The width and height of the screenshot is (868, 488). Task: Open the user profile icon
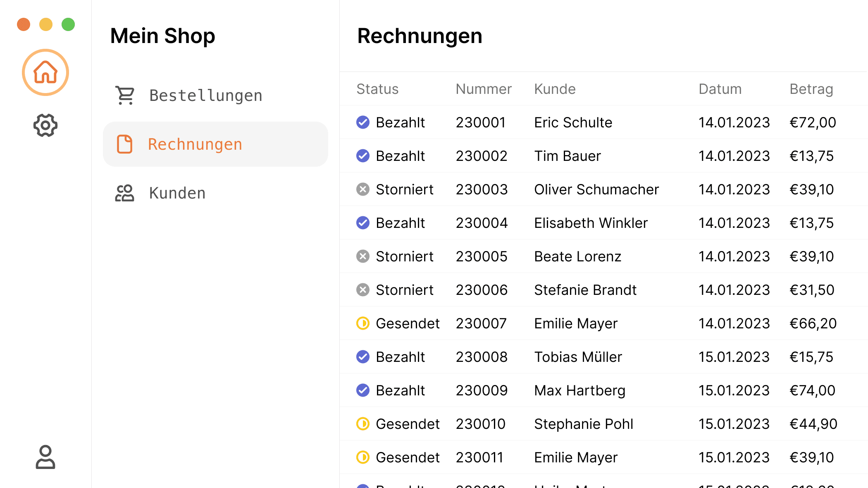click(x=45, y=457)
